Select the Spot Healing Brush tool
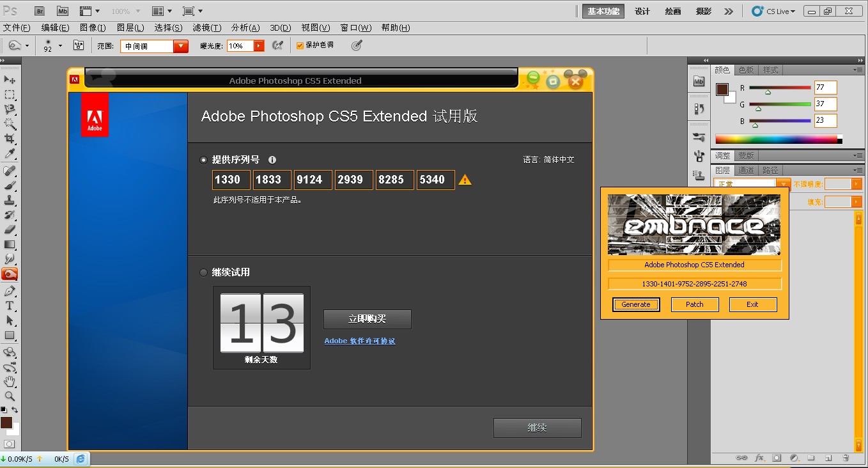 [10, 171]
